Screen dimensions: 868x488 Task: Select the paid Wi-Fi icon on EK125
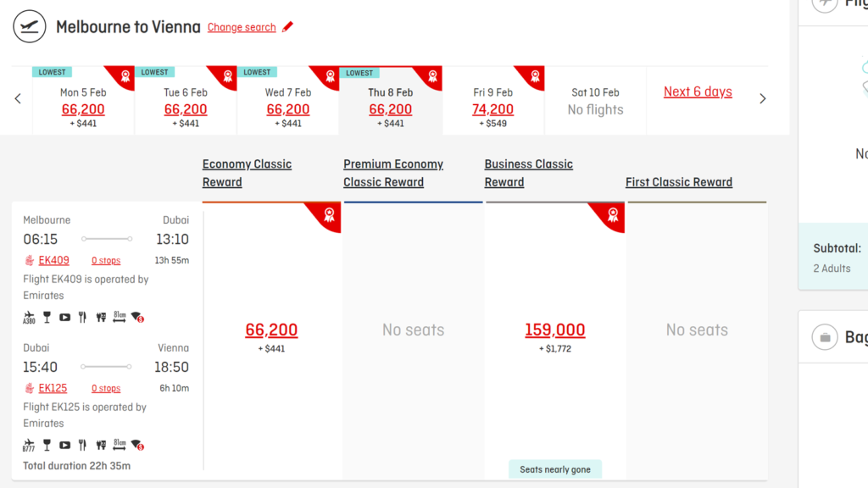(138, 444)
